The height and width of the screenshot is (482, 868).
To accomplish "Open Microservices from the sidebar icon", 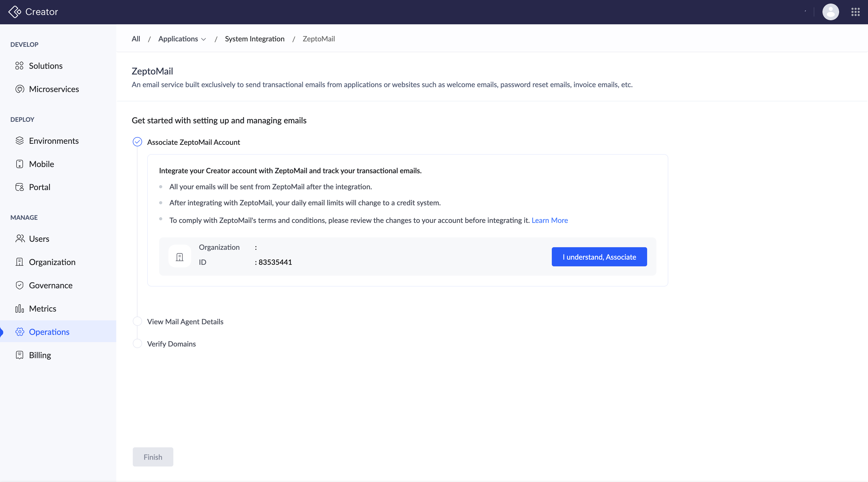I will tap(20, 89).
